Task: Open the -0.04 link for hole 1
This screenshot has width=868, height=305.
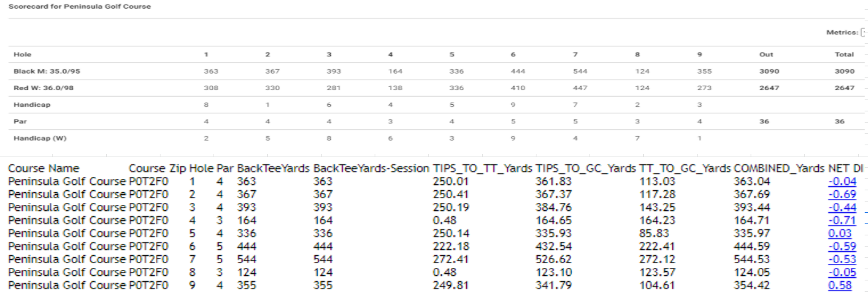Action: (x=839, y=181)
